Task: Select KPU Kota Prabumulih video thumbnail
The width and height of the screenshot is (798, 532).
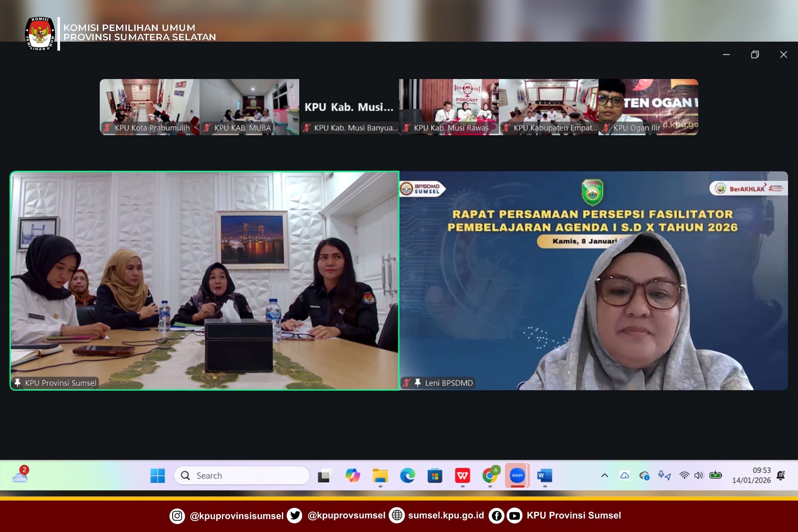Action: (149, 107)
